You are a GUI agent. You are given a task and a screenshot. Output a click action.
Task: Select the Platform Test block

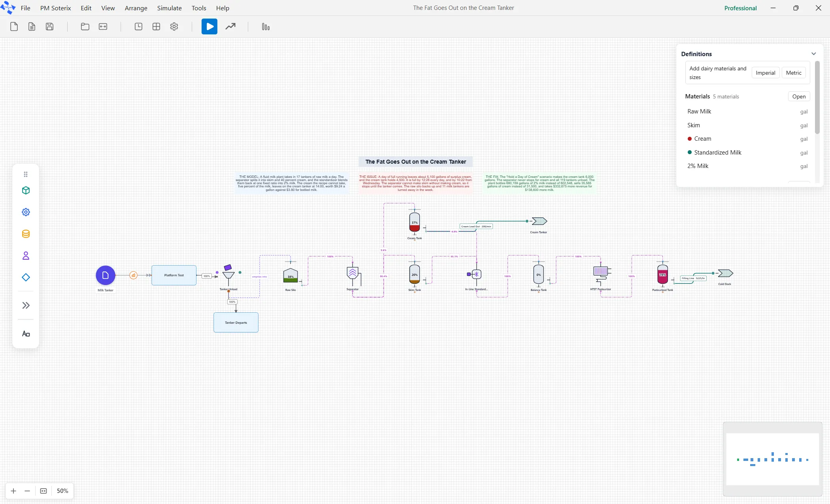click(x=174, y=276)
